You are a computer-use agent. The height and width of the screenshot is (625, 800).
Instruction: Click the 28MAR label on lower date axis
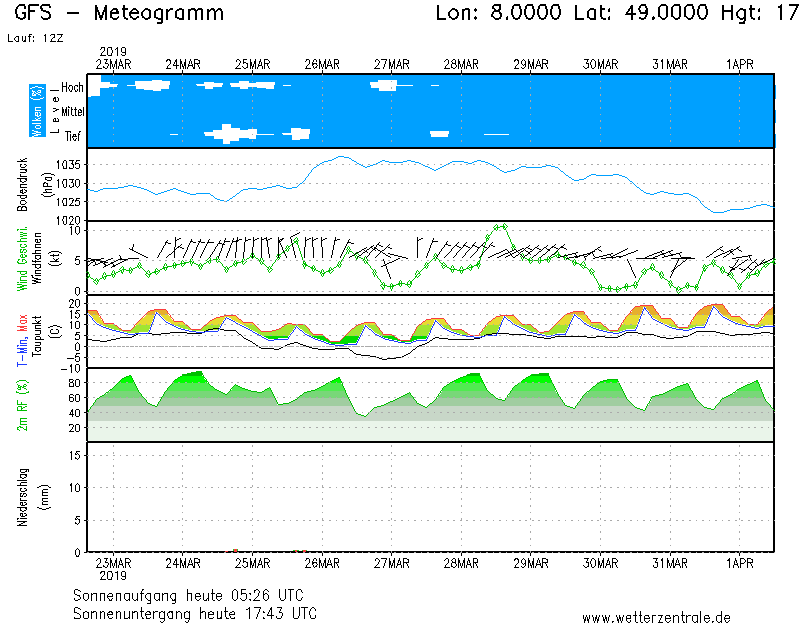(461, 562)
